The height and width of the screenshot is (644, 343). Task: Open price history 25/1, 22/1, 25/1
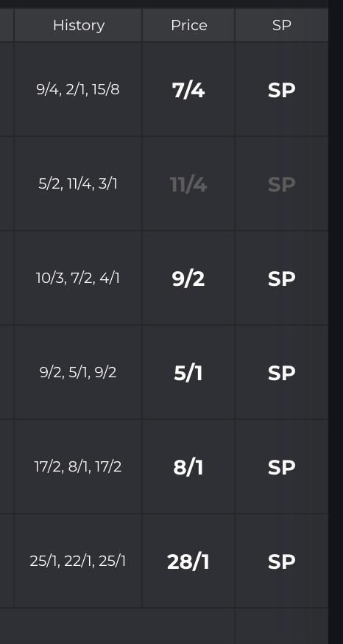(x=78, y=561)
